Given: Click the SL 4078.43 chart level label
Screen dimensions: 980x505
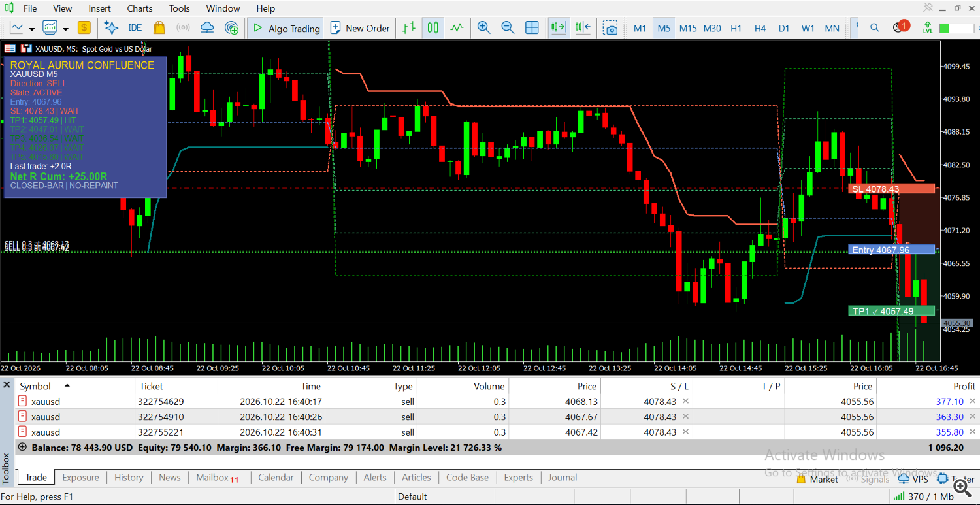Looking at the screenshot, I should click(892, 189).
